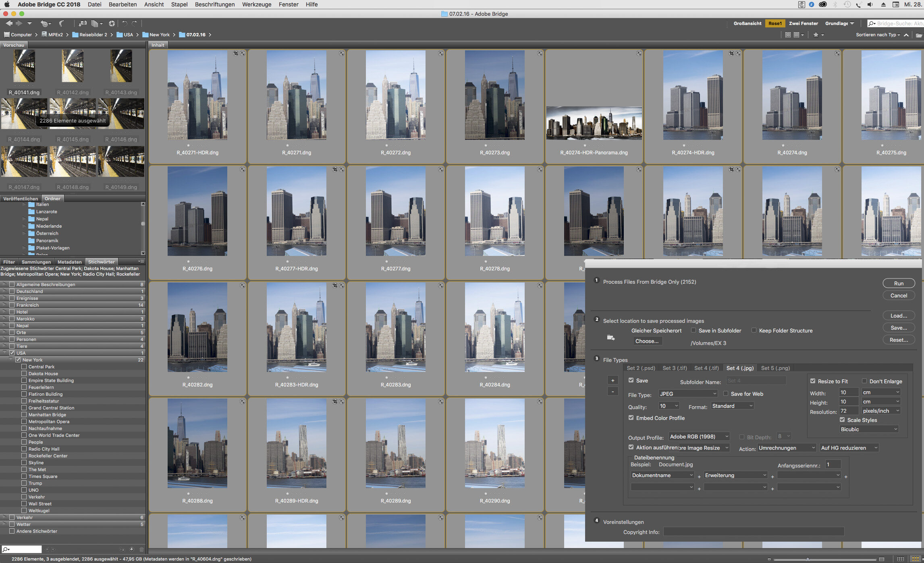The height and width of the screenshot is (563, 924).
Task: Enable Save for Web checkbox
Action: 726,393
